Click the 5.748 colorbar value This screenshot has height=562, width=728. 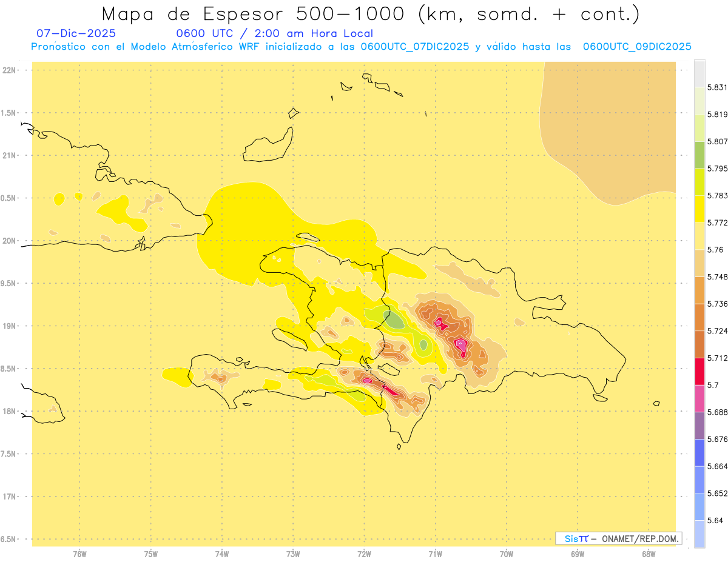point(718,276)
